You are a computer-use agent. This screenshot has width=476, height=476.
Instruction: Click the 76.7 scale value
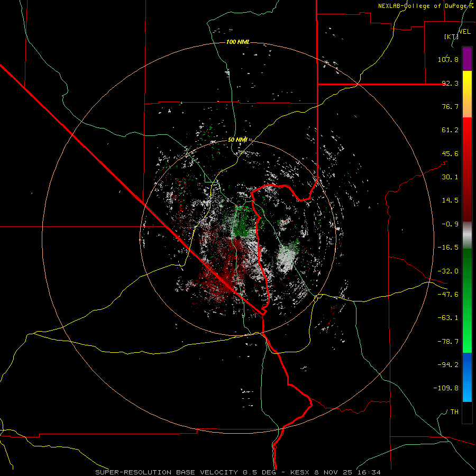[x=450, y=106]
